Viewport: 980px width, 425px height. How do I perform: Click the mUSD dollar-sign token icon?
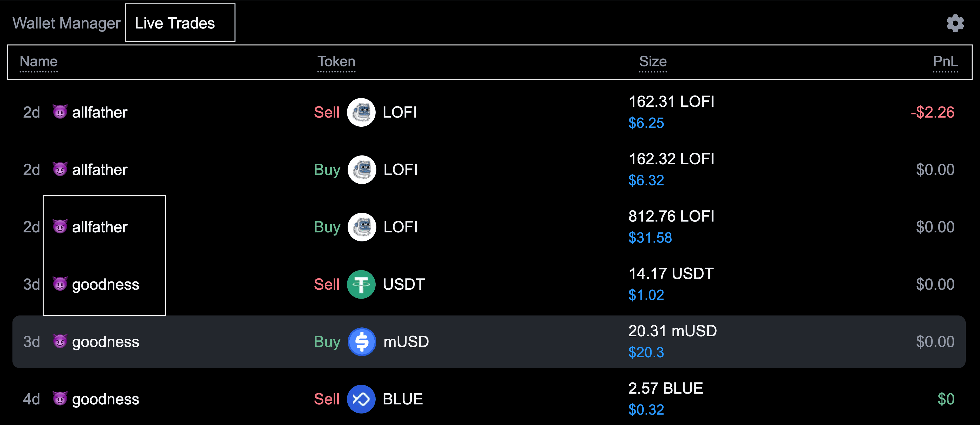(362, 341)
